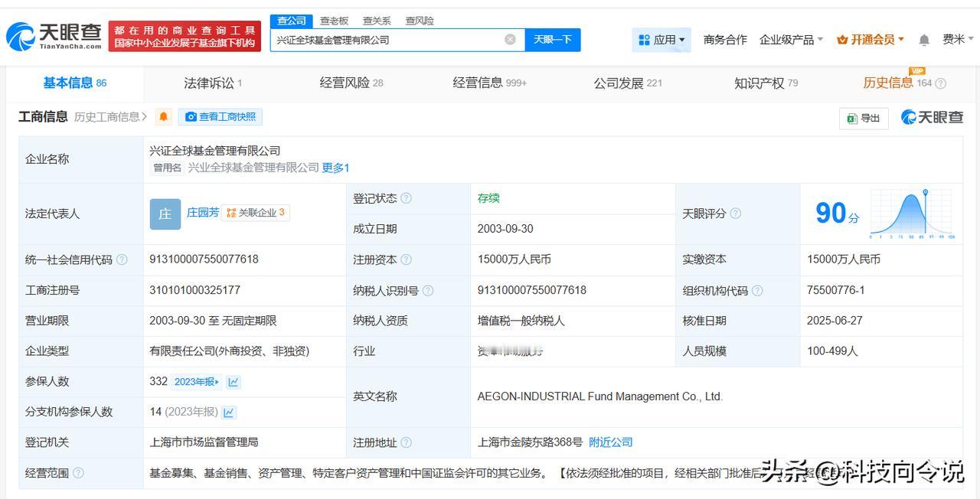Click the help icon next to 注册地址

pyautogui.click(x=406, y=442)
